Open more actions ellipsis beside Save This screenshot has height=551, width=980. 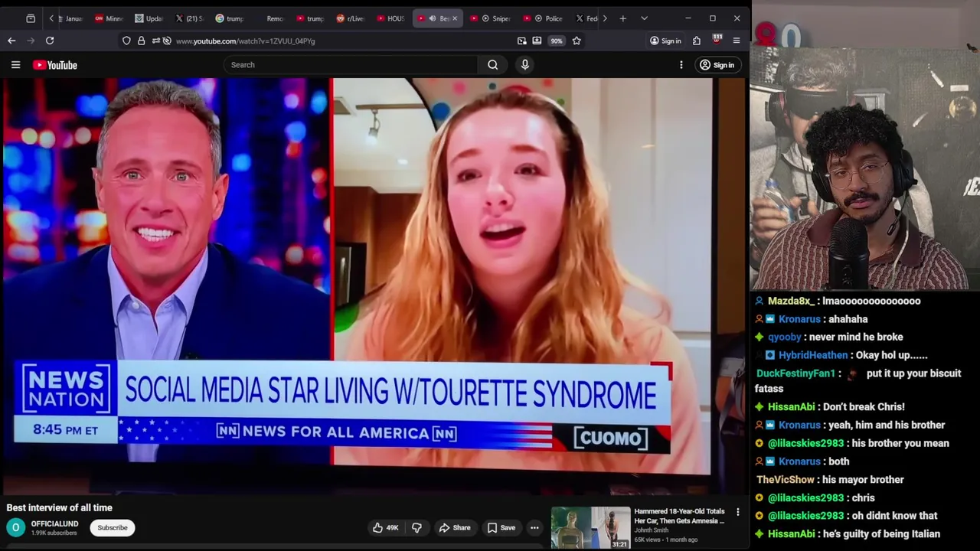[x=534, y=528]
